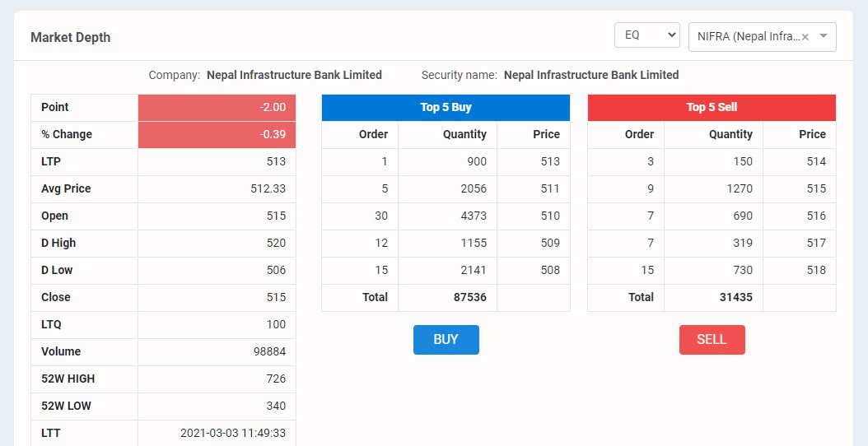Screen dimensions: 868x446
Task: Click the 'Avg Price' row label
Action: point(66,188)
